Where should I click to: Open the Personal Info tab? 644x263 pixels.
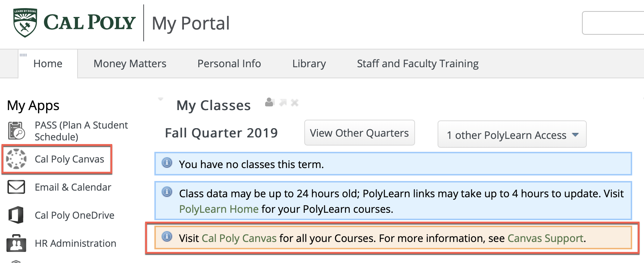tap(229, 64)
